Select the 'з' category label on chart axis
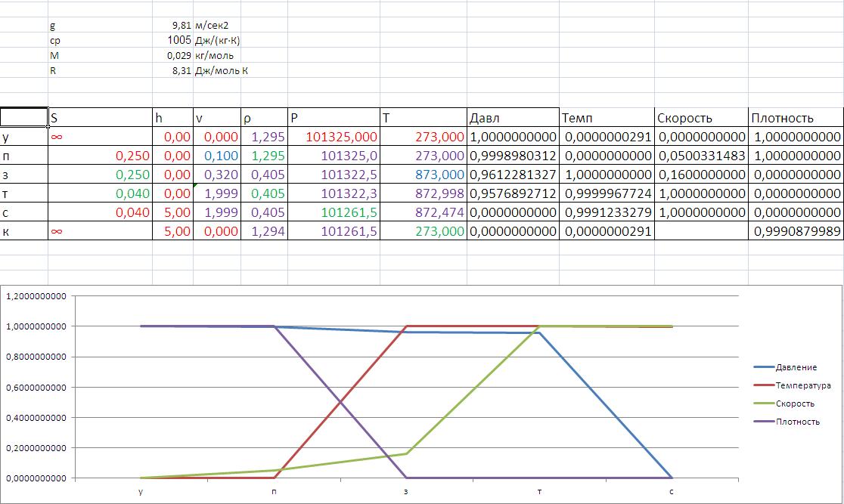Viewport: 844px width, 504px height. click(407, 492)
